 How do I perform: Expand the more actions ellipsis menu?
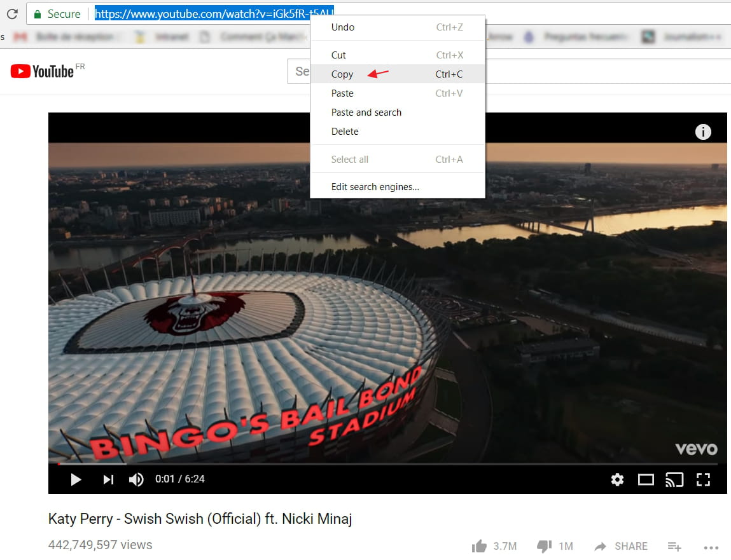(711, 547)
